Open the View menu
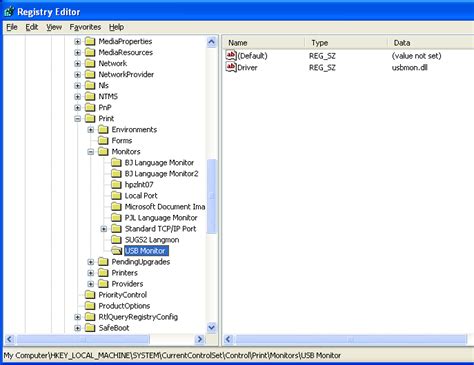The width and height of the screenshot is (474, 365). 54,27
